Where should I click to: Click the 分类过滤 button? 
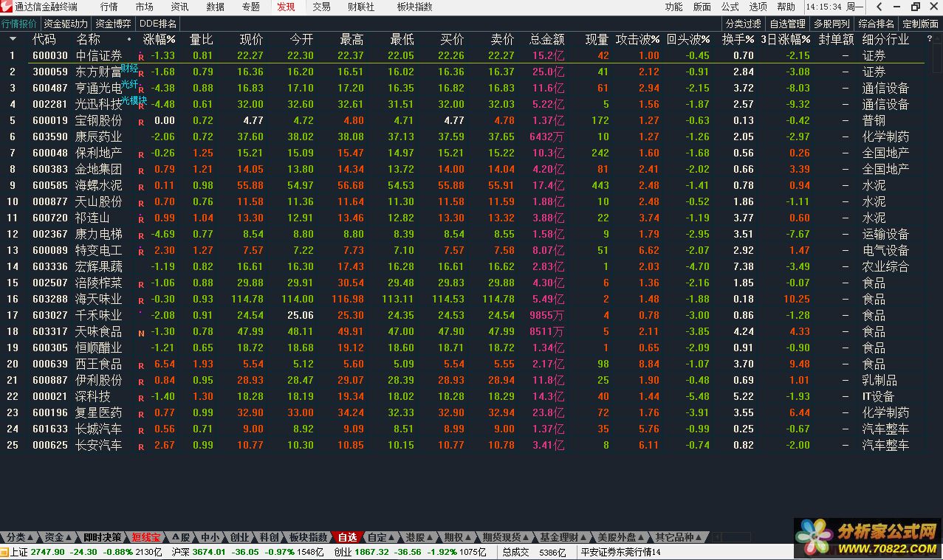[x=743, y=24]
